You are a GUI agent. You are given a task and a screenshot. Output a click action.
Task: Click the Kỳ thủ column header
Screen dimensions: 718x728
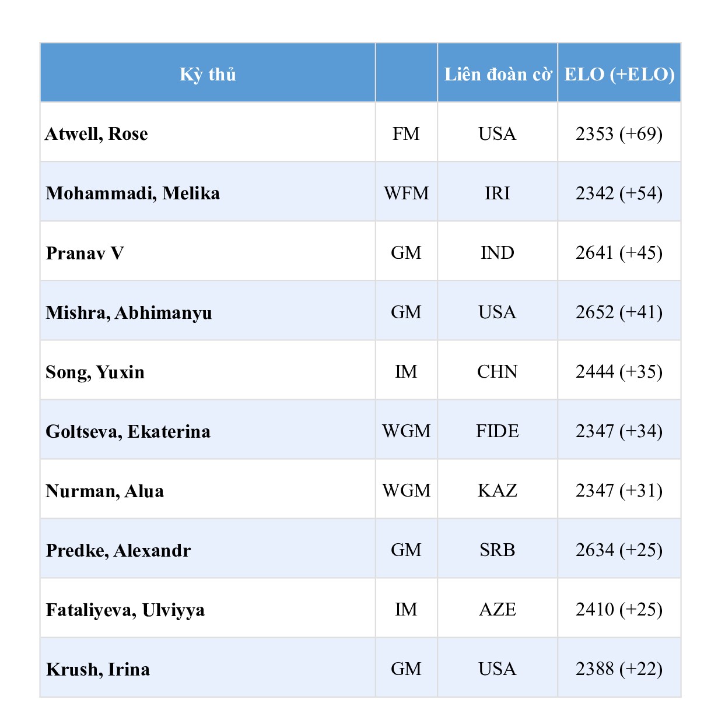tap(208, 74)
